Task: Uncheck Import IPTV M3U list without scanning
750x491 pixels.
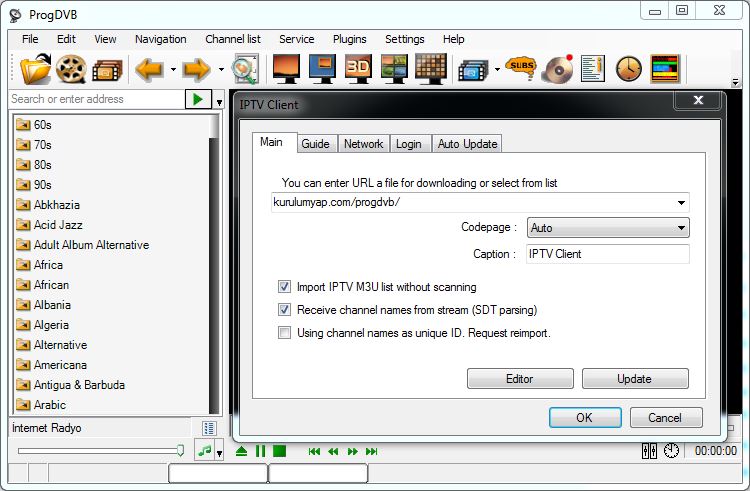Action: [284, 286]
